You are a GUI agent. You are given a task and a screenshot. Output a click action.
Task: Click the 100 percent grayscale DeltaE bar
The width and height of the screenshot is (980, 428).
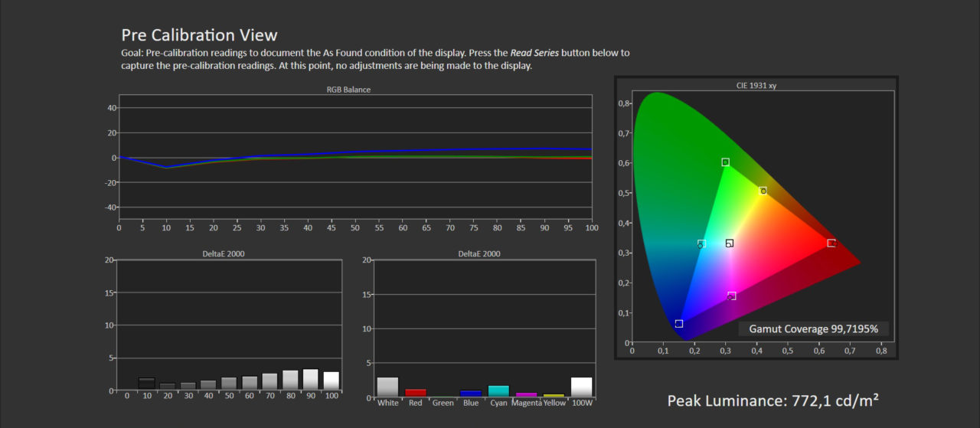331,381
